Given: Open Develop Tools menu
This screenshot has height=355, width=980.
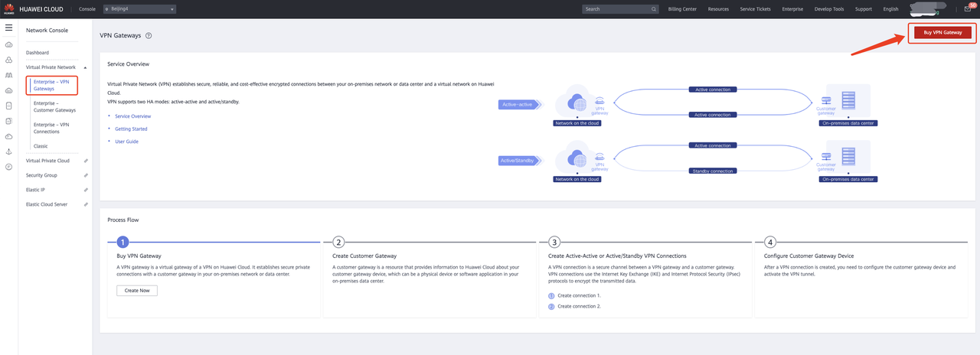Looking at the screenshot, I should [x=830, y=9].
